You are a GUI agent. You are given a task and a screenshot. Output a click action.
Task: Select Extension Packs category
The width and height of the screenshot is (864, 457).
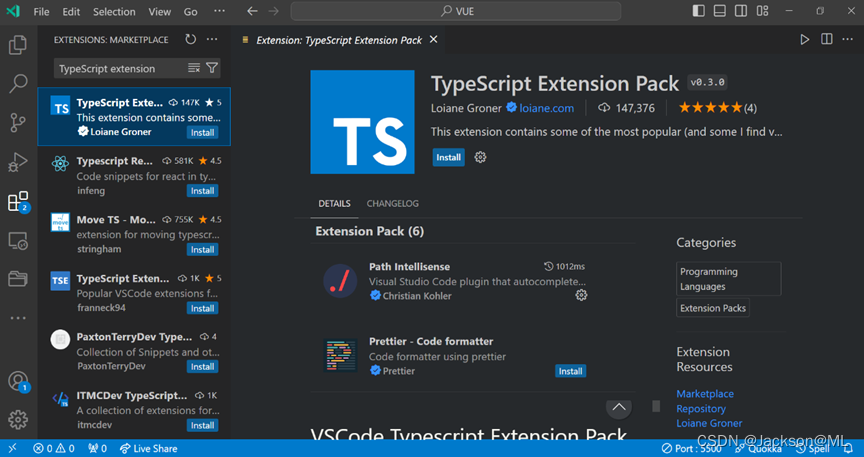coord(713,308)
